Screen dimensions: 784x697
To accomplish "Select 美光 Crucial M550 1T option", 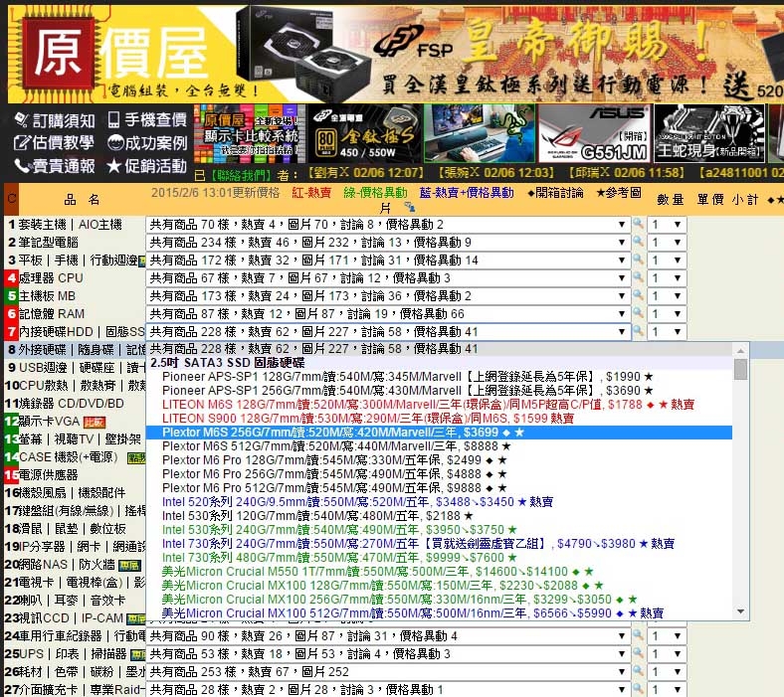I will (439, 572).
